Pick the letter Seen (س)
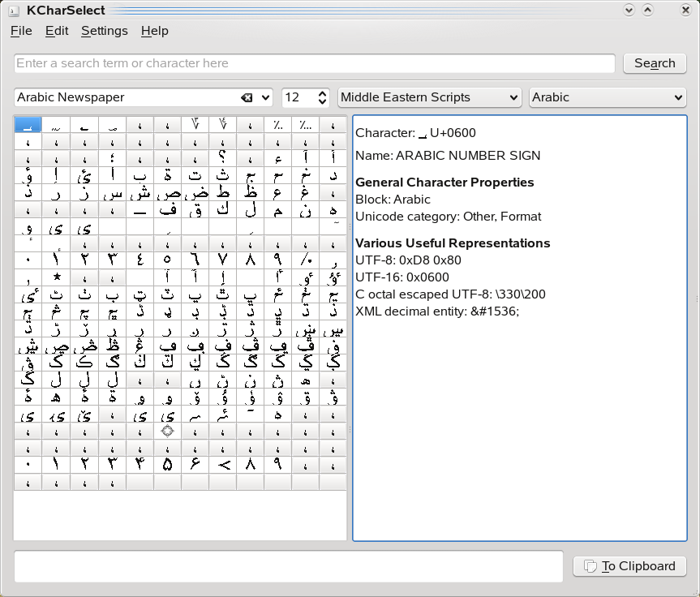700x597 pixels. tap(112, 192)
